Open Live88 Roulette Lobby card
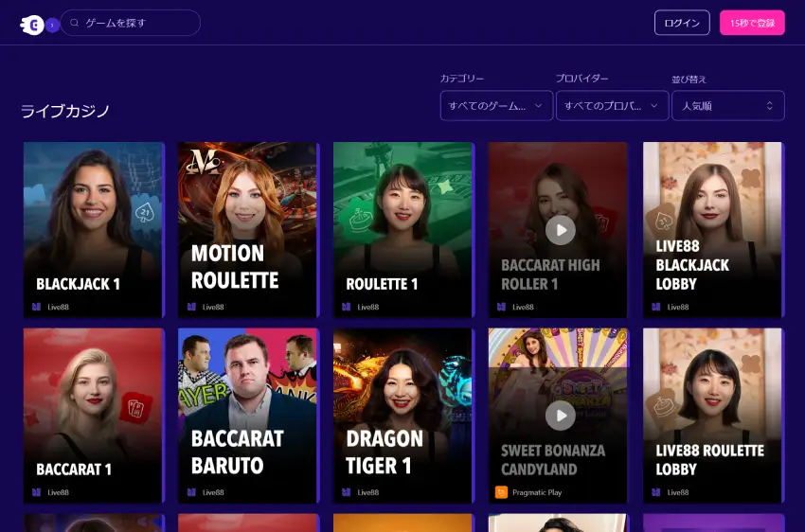805x532 pixels. pyautogui.click(x=712, y=416)
